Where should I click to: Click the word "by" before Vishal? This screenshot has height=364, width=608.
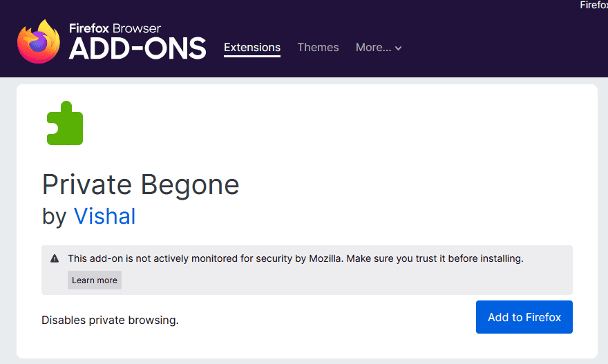click(x=54, y=216)
